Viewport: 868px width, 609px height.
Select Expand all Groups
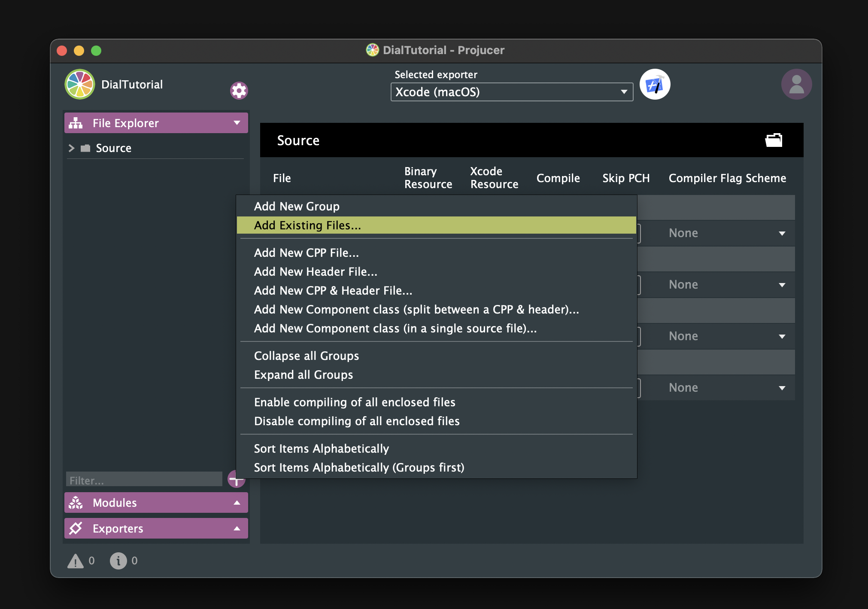pos(437,375)
